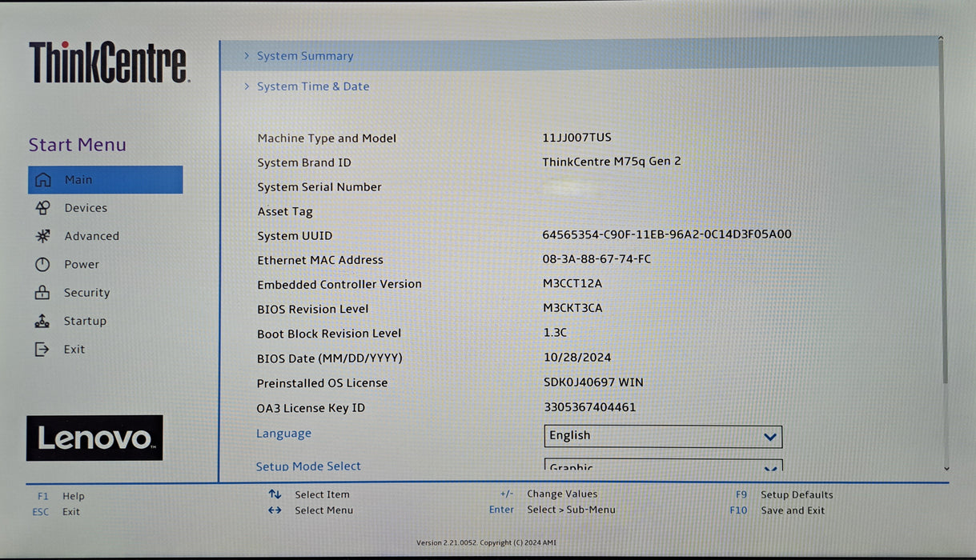
Task: Click the Enter Select Sub-Menu hint
Action: coord(552,510)
